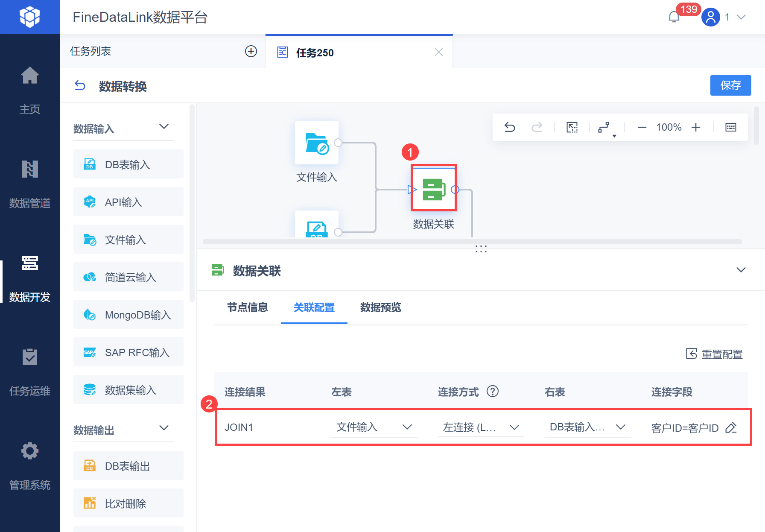Edit the 客户ID=客户ID join field

[731, 427]
